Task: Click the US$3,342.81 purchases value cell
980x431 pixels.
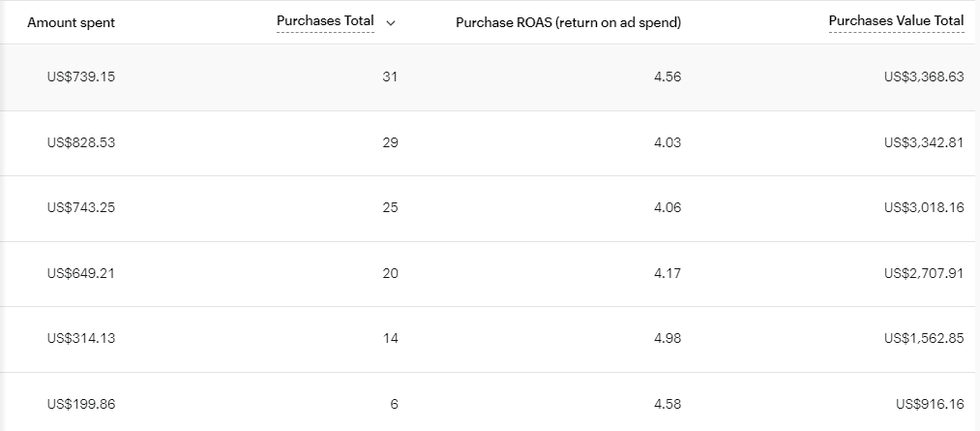Action: coord(923,142)
